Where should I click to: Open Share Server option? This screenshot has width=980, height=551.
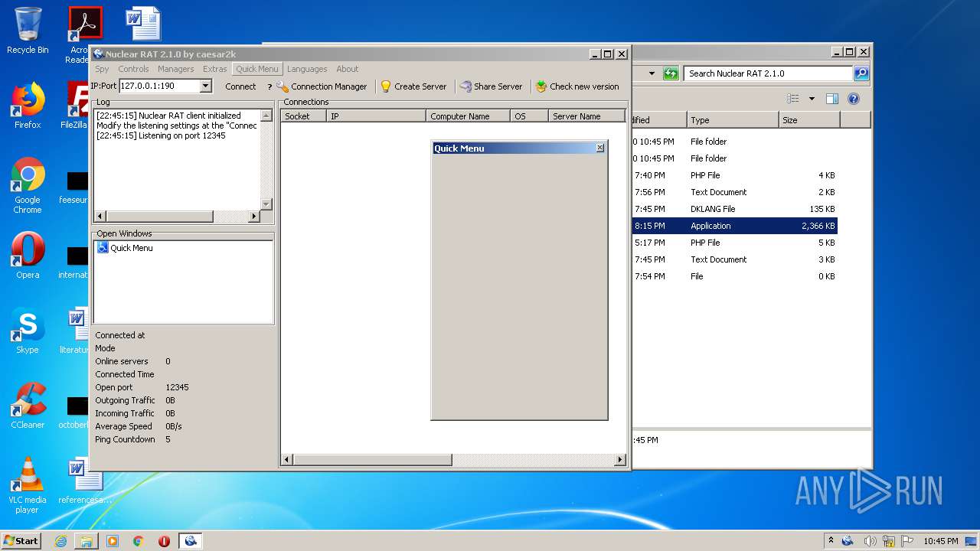[491, 86]
